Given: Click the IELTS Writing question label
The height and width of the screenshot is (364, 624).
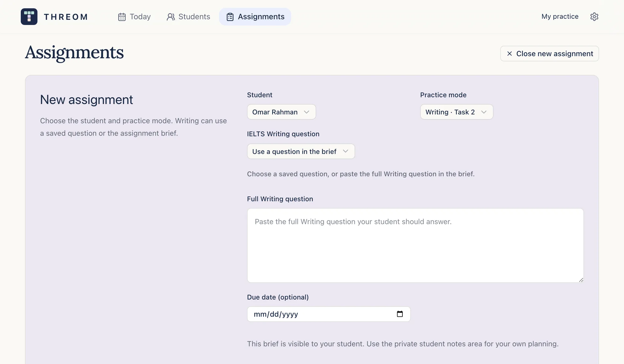Looking at the screenshot, I should click(283, 134).
